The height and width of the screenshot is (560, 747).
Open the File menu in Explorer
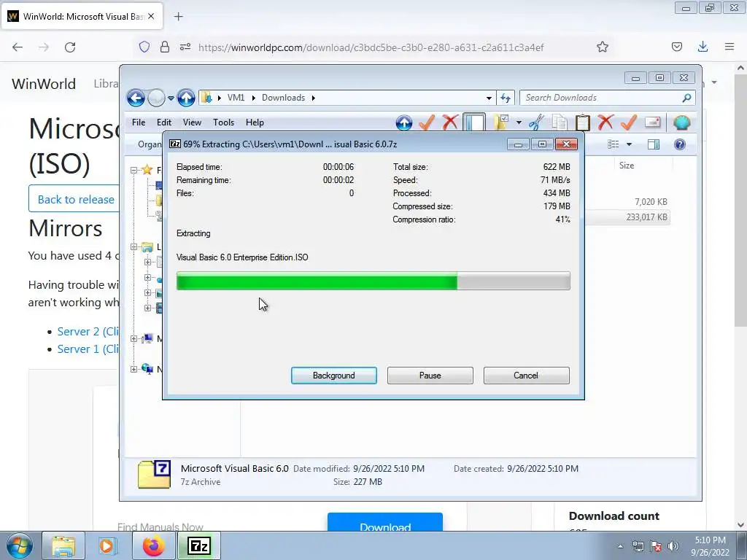point(139,122)
